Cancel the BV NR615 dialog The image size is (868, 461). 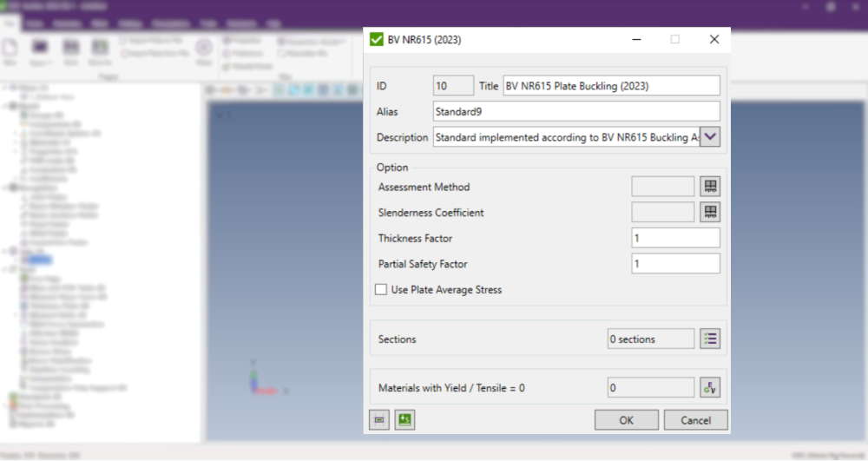tap(696, 420)
